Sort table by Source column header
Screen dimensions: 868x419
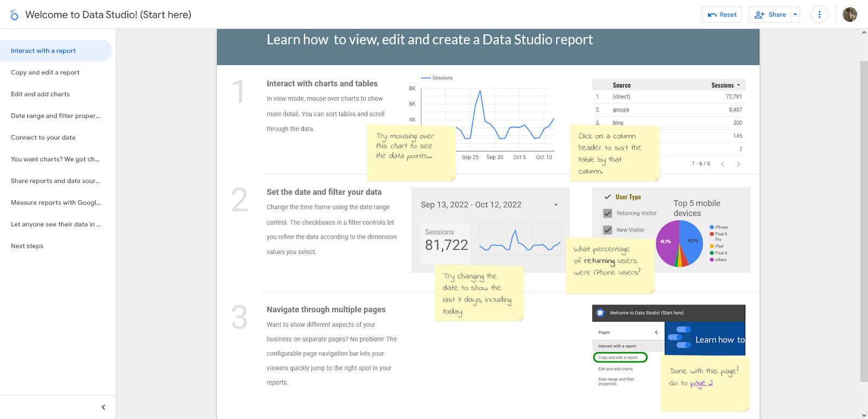tap(622, 85)
